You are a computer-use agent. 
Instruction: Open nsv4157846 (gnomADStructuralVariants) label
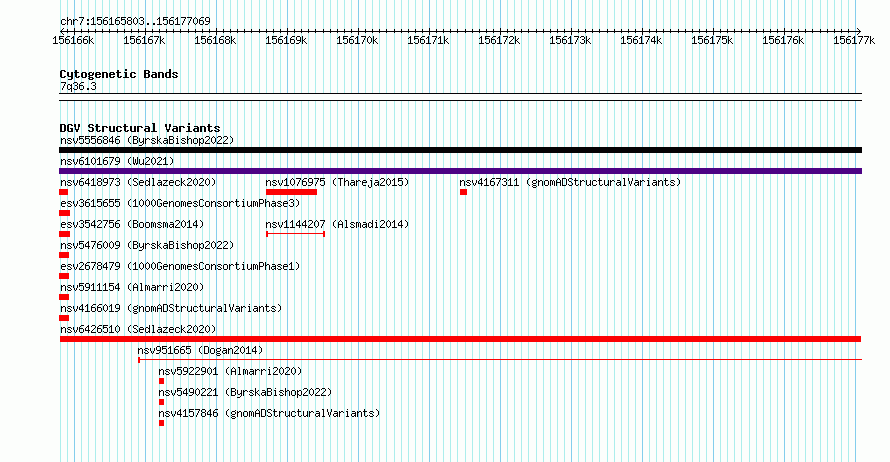click(x=269, y=413)
